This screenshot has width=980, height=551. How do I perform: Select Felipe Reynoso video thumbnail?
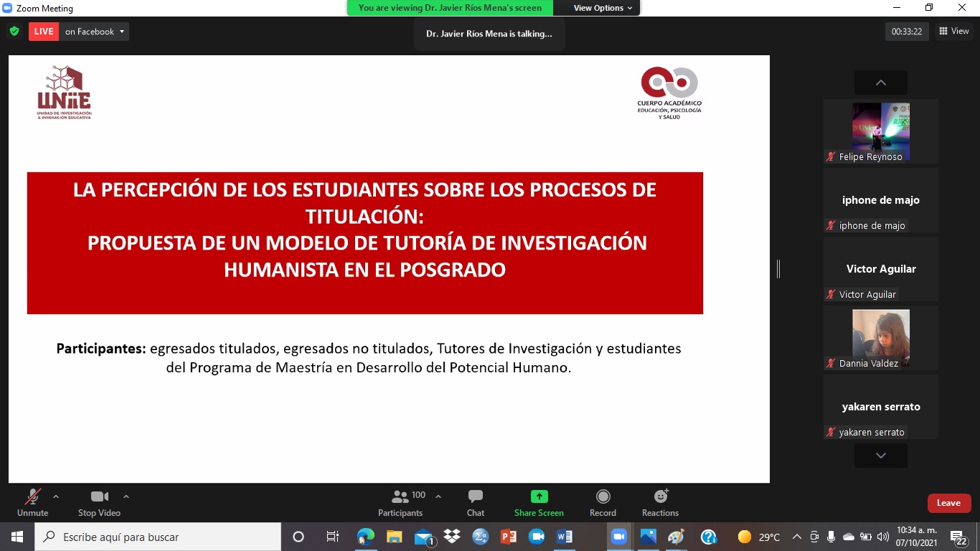click(881, 131)
